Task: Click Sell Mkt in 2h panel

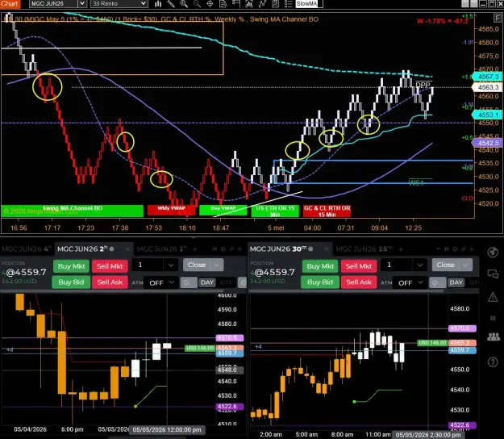Action: 110,266
